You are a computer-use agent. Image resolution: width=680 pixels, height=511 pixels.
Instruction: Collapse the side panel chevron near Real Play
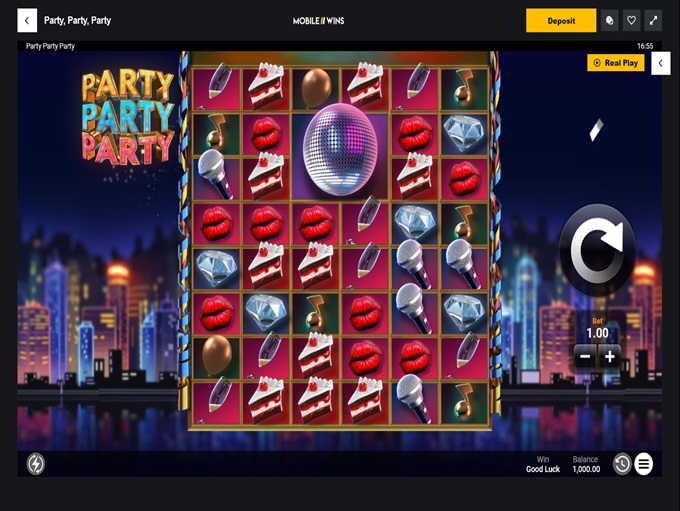660,63
